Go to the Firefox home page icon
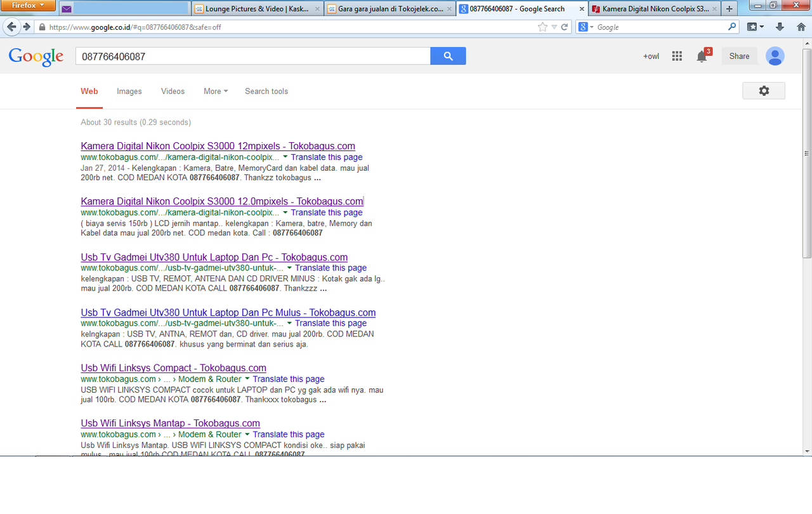The height and width of the screenshot is (514, 812). (x=801, y=27)
